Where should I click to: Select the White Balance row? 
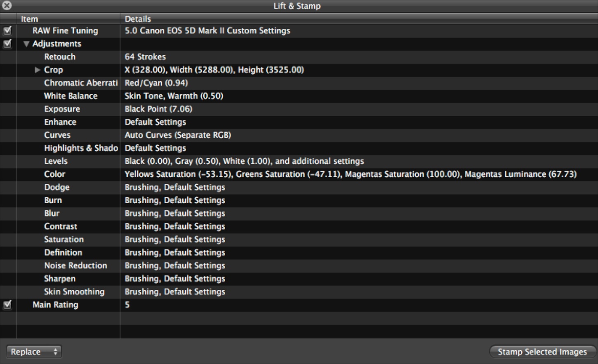[71, 96]
